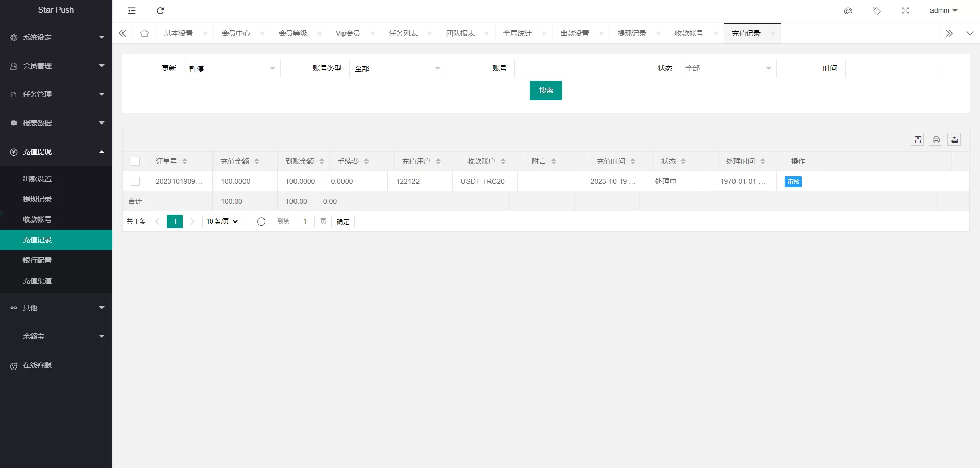This screenshot has height=468, width=980.
Task: Click the 审核 review button in the row
Action: coord(792,181)
